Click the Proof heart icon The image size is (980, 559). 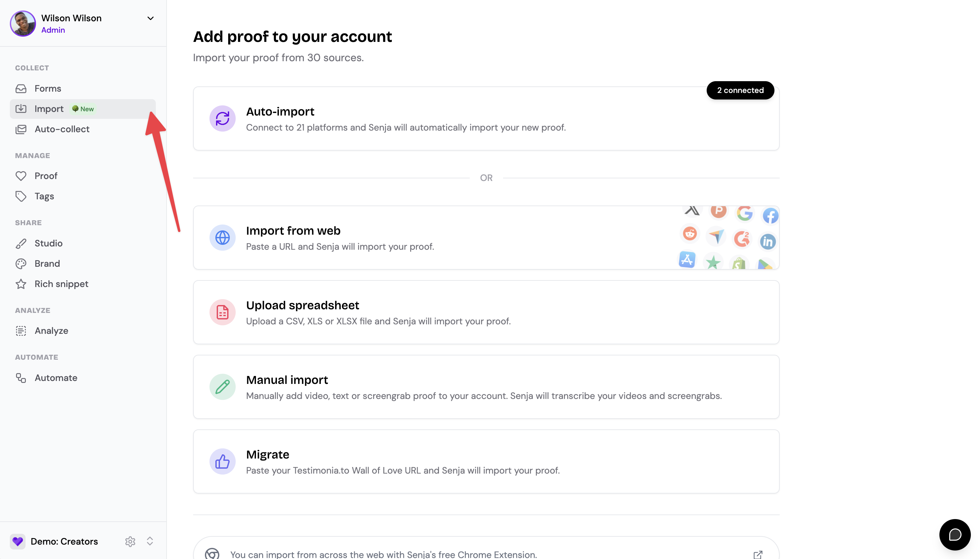click(x=21, y=176)
